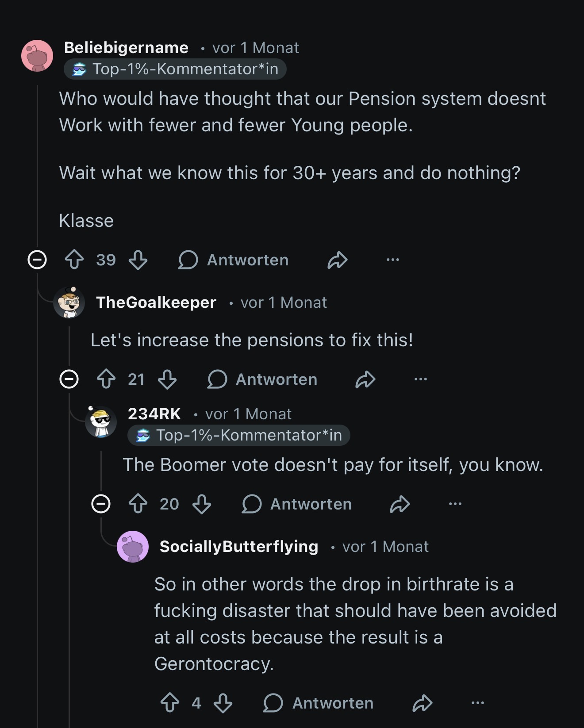The height and width of the screenshot is (728, 584).
Task: Reply to TheGoalkeeper with Antworten
Action: click(263, 379)
